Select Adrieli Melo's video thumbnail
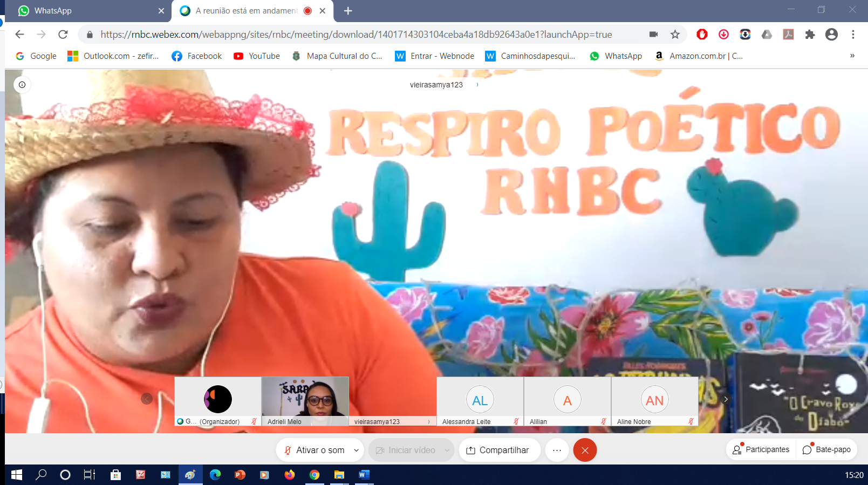Screen dimensions: 868x485 [x=305, y=400]
